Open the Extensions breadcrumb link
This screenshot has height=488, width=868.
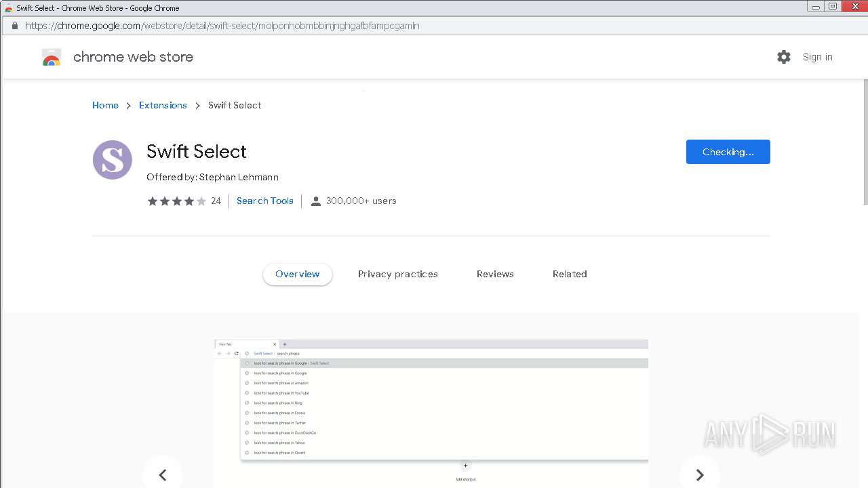point(163,105)
